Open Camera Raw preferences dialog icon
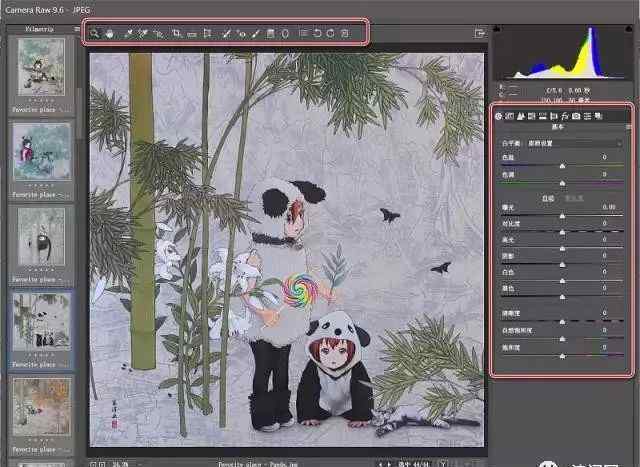The width and height of the screenshot is (640, 467). [x=303, y=33]
